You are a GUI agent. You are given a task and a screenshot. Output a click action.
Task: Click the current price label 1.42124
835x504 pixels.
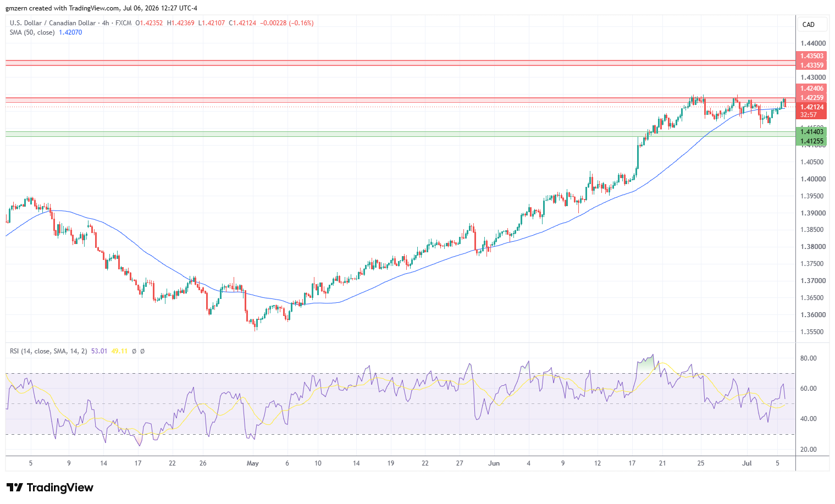811,107
